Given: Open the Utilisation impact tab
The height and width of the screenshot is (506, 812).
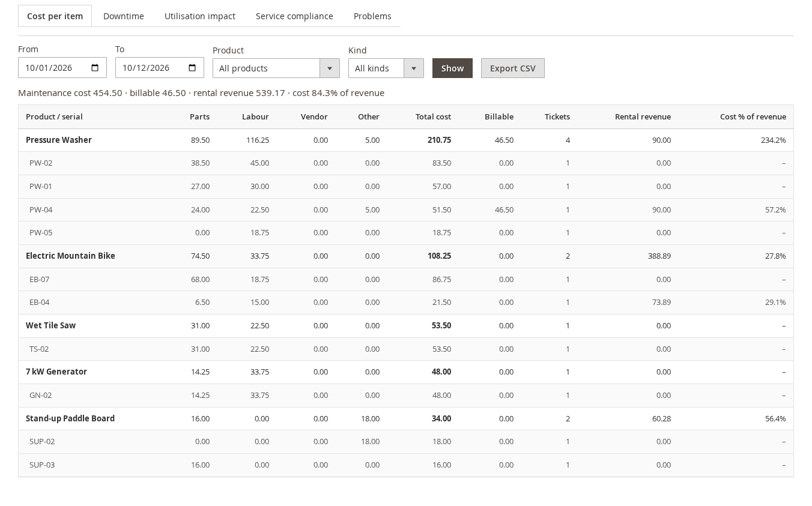Looking at the screenshot, I should tap(200, 16).
